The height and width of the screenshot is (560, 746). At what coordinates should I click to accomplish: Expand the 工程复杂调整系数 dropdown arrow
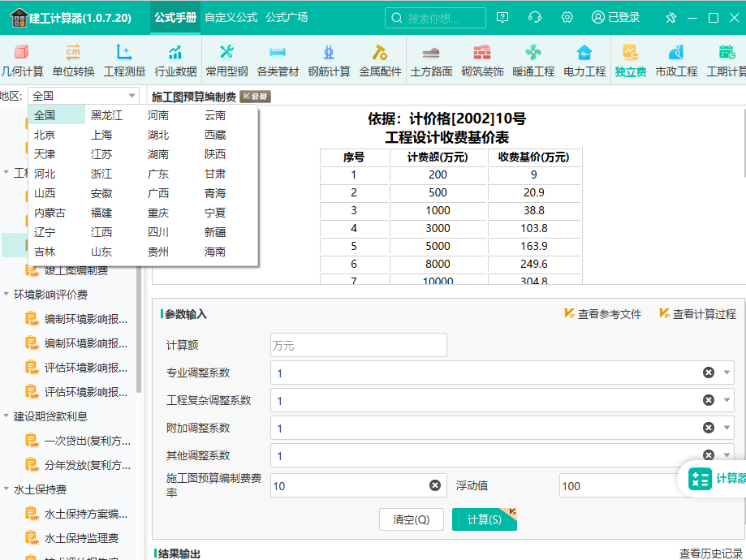point(727,400)
